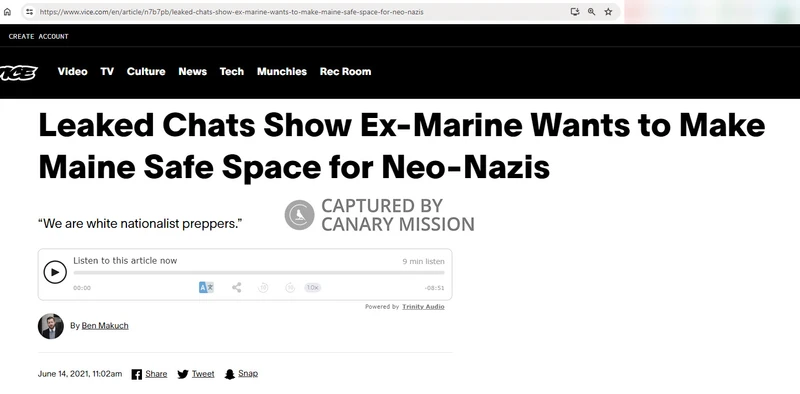The height and width of the screenshot is (394, 800).
Task: Change 1.0x playback speed
Action: (x=313, y=288)
